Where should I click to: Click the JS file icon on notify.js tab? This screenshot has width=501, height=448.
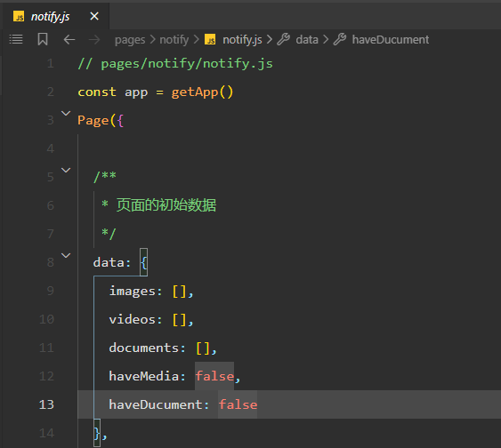pyautogui.click(x=19, y=16)
